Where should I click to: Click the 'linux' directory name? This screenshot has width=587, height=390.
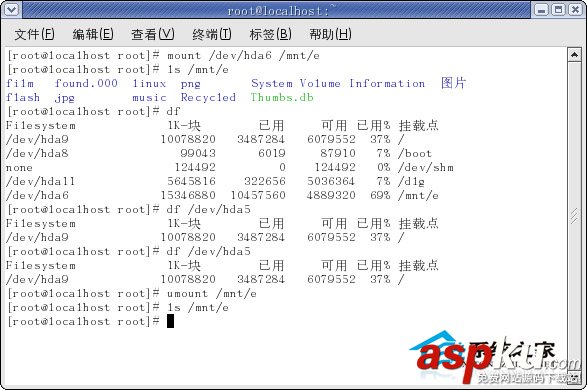coord(149,83)
